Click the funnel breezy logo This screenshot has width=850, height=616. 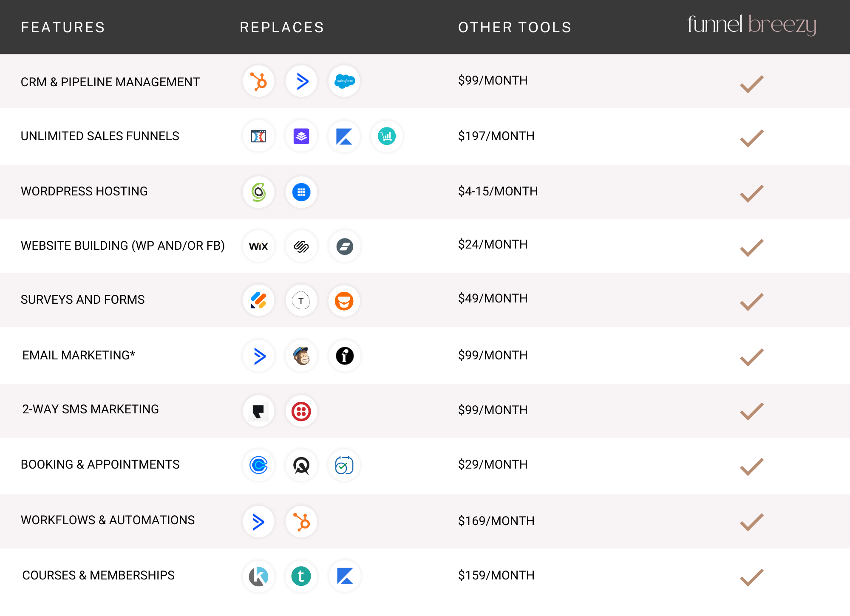coord(751,25)
